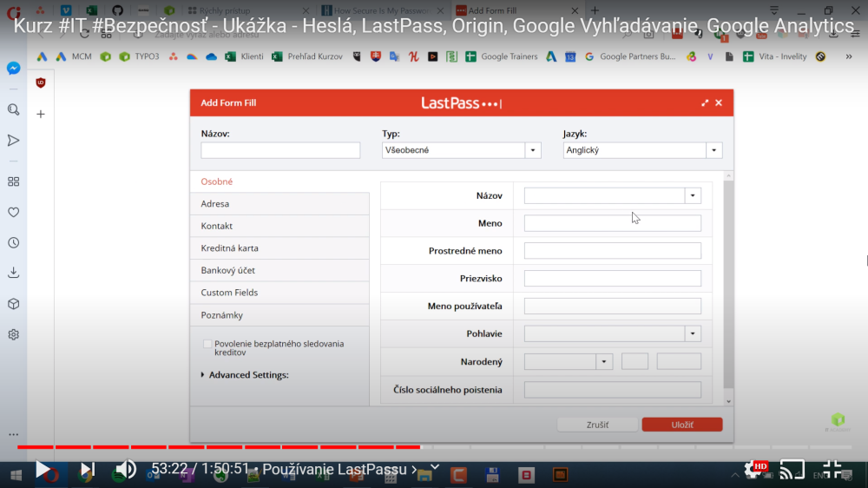Click the sidebar search magnifier icon
The image size is (868, 488).
[14, 109]
